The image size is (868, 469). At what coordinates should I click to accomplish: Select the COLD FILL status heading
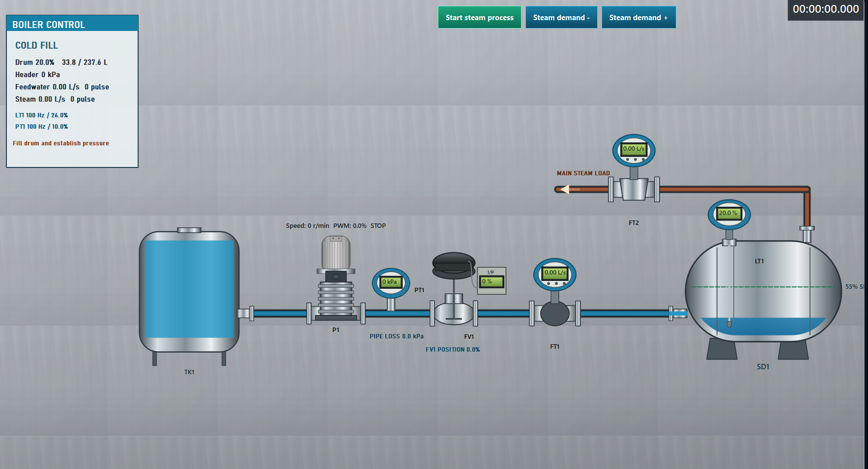(x=37, y=45)
